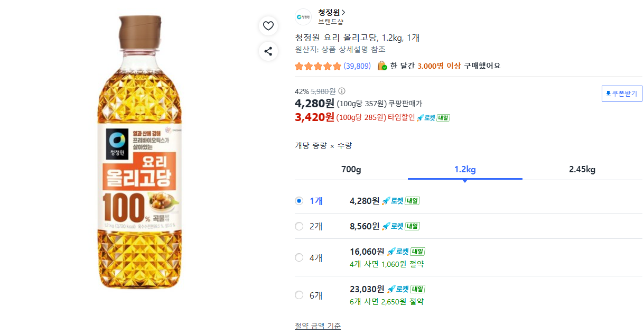The image size is (644, 334).
Task: Click the oligosaccharide bottle product image
Action: click(x=142, y=153)
